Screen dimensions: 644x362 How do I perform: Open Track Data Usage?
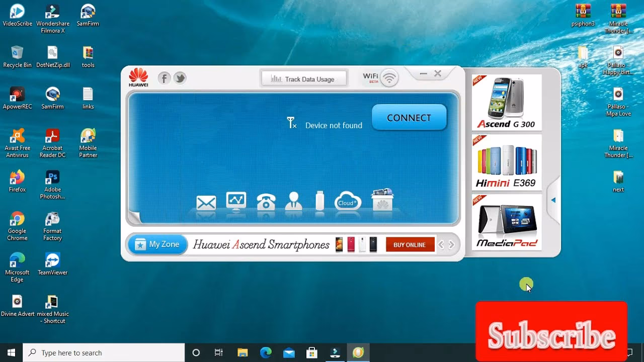(x=304, y=77)
